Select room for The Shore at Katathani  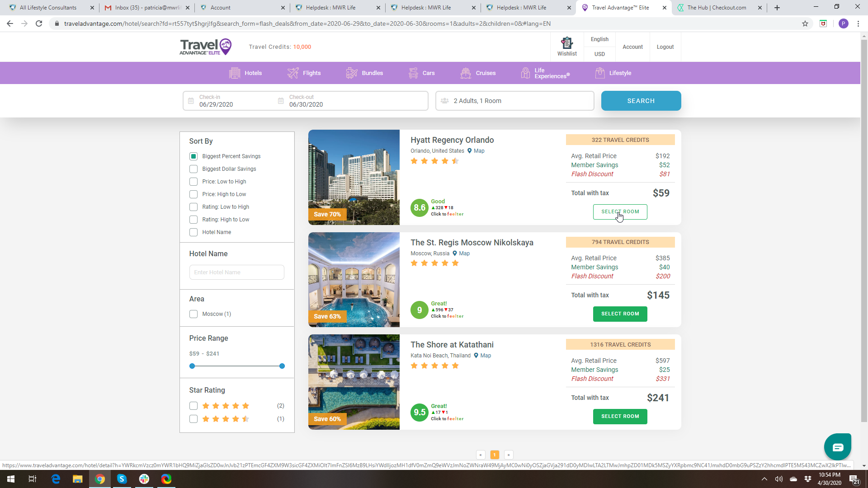620,416
